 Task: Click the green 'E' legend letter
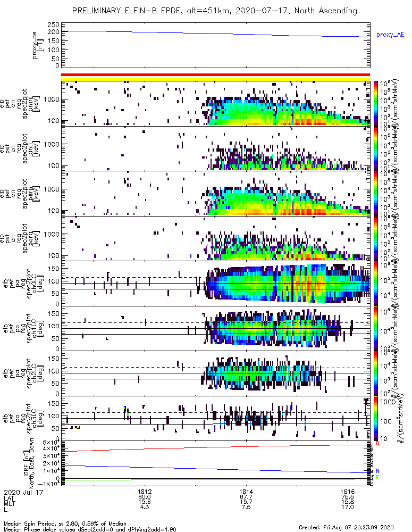point(378,477)
